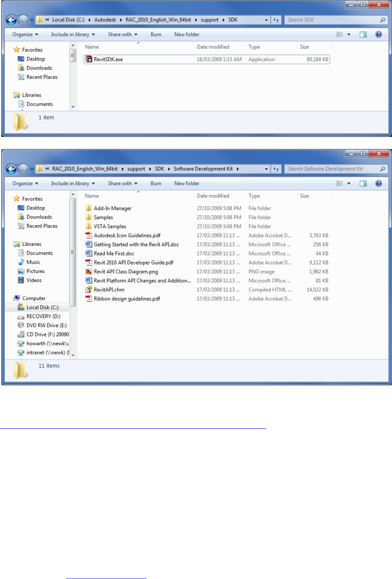Screen dimensions: 392x579
Task: Click Search SDK input field
Action: click(336, 20)
